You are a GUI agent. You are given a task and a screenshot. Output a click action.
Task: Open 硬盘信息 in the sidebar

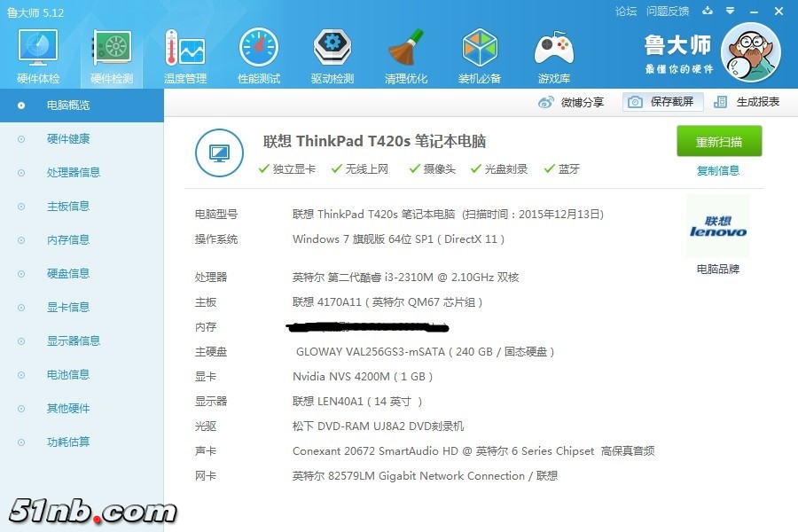click(68, 274)
